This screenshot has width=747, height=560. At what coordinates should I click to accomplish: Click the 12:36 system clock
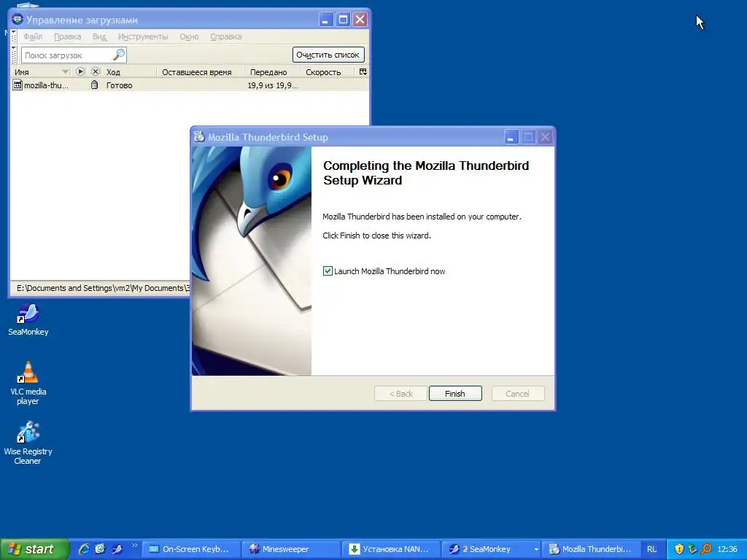coord(727,549)
